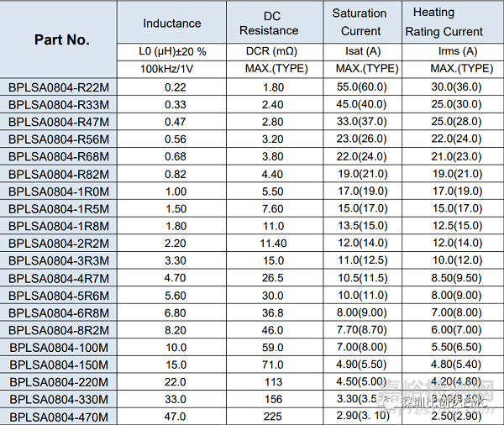Select the Inductance column header
This screenshot has width=504, height=425.
pyautogui.click(x=172, y=24)
